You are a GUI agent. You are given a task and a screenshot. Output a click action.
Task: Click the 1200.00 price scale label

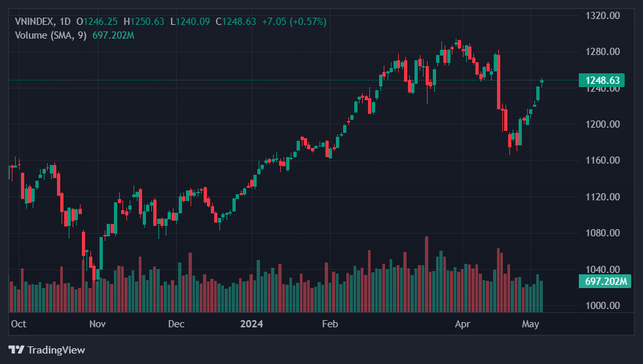pyautogui.click(x=602, y=124)
